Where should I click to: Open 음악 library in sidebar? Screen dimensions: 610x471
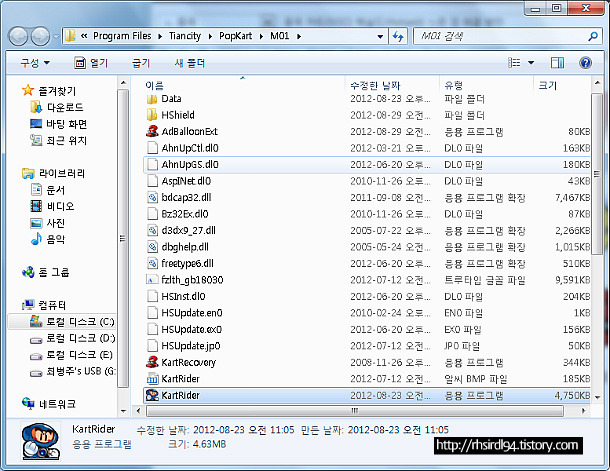click(x=48, y=239)
